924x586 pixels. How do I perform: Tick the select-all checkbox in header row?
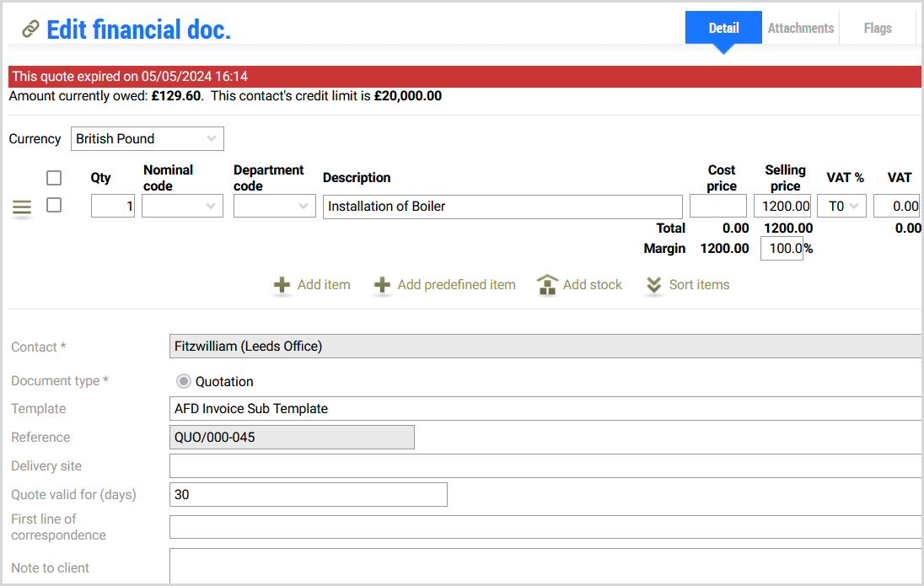tap(54, 178)
